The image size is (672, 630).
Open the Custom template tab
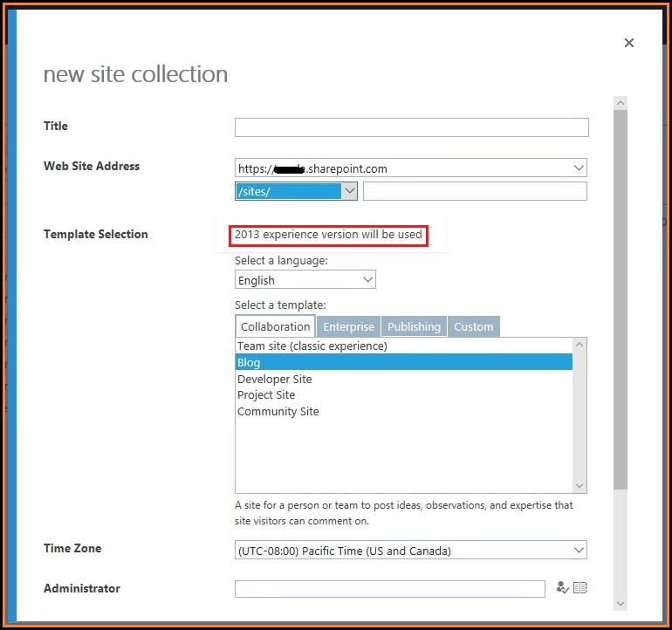474,327
